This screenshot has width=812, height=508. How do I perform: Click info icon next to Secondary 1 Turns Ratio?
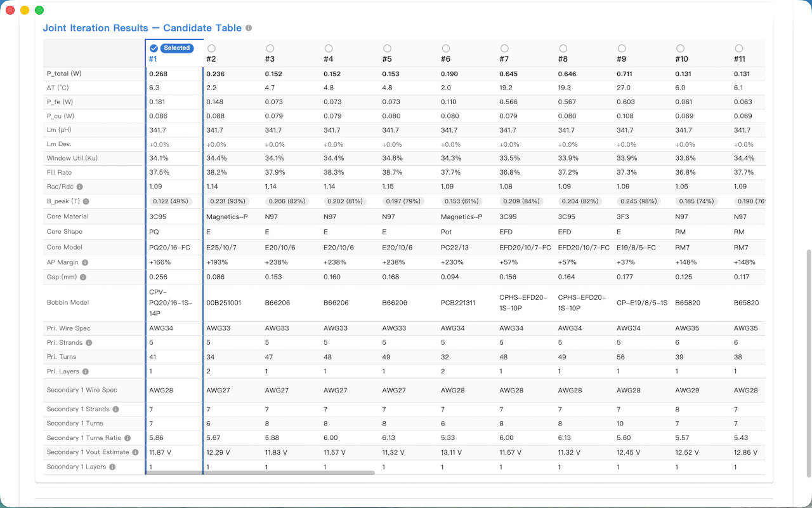(128, 438)
